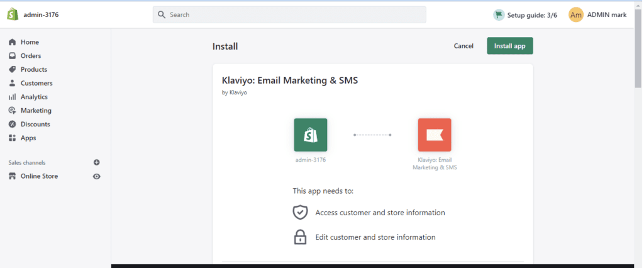Click the Discounts percent badge icon
Viewport: 644px width, 268px height.
point(13,124)
